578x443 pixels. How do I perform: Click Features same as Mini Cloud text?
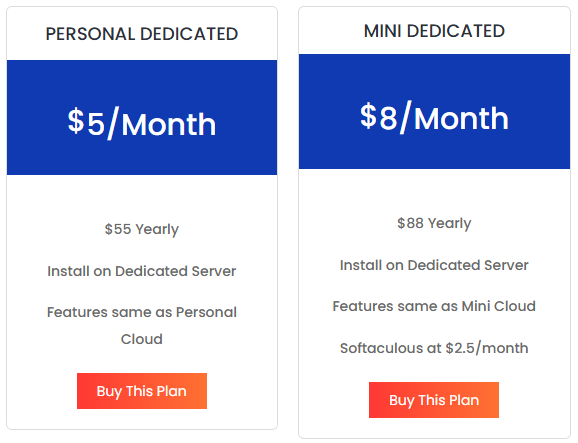(434, 306)
